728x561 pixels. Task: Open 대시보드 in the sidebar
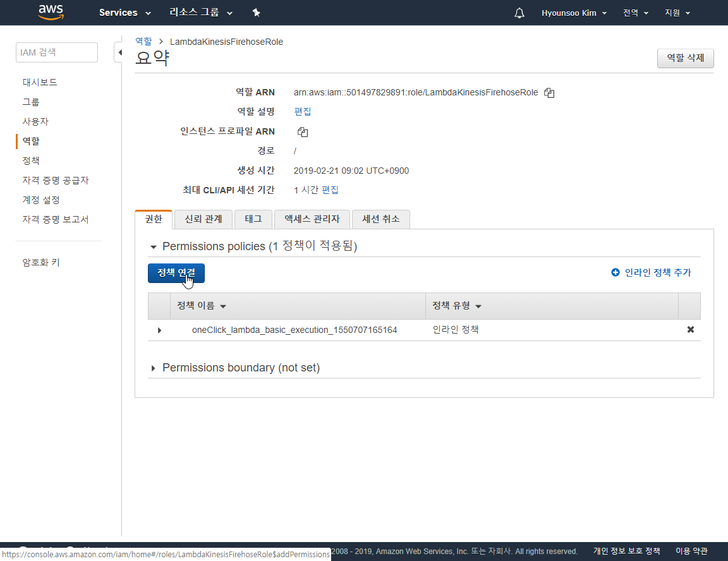click(40, 82)
